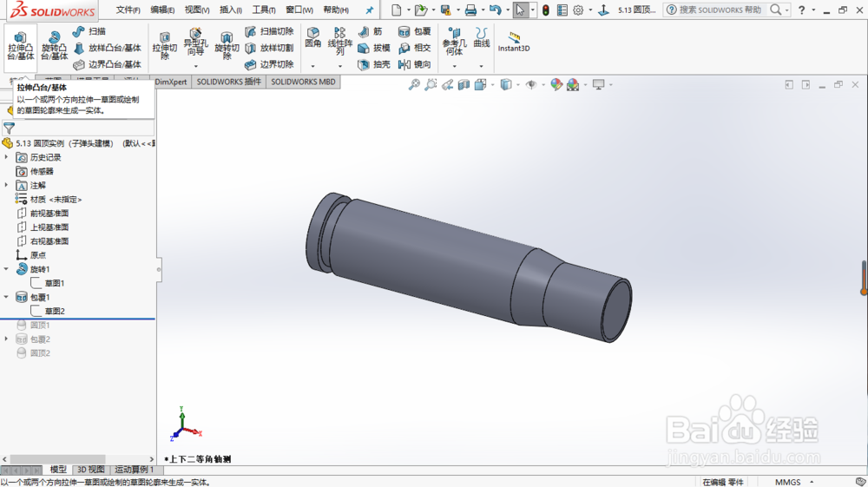Viewport: 868px width, 487px height.
Task: Open the Hole Wizard (异型孔向导)
Action: pyautogui.click(x=194, y=43)
